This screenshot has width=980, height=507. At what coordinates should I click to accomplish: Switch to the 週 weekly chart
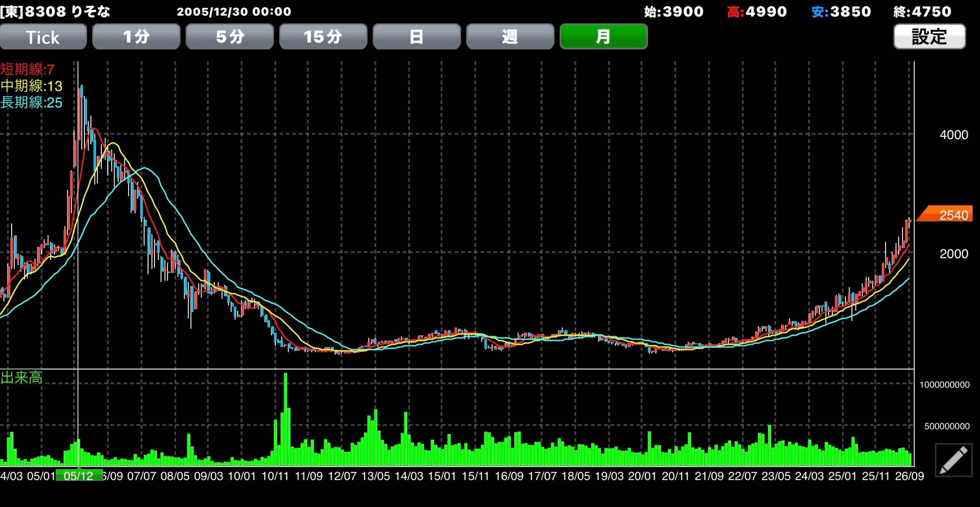click(x=510, y=37)
